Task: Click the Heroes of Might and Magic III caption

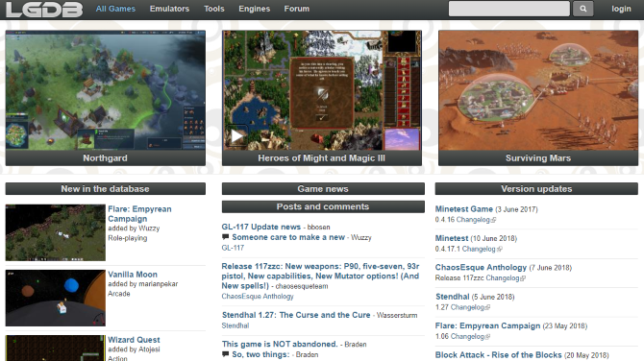Action: pyautogui.click(x=322, y=157)
